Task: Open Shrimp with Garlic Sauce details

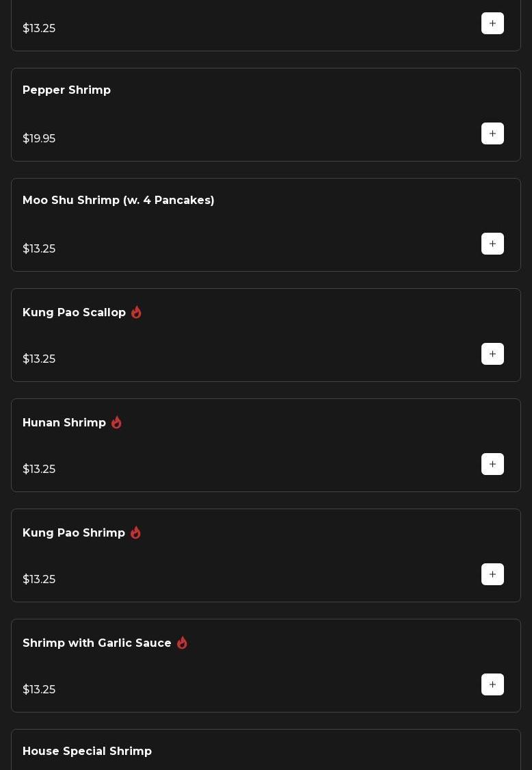Action: [x=97, y=643]
